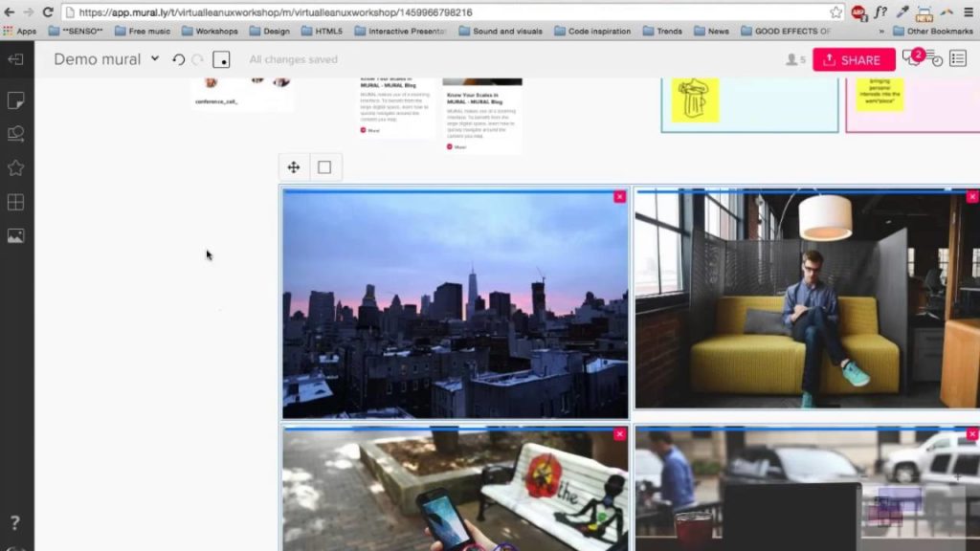Viewport: 980px width, 551px height.
Task: Remove the city skyline image
Action: coord(619,196)
